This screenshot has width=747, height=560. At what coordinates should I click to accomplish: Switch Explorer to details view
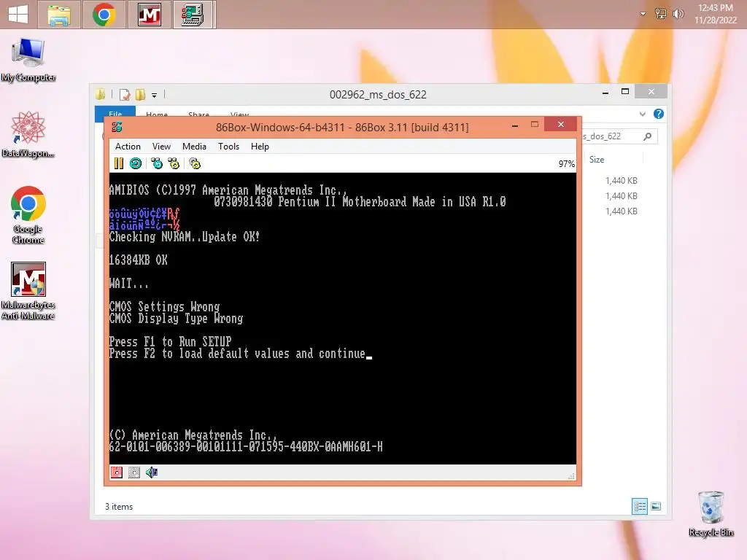pyautogui.click(x=639, y=506)
